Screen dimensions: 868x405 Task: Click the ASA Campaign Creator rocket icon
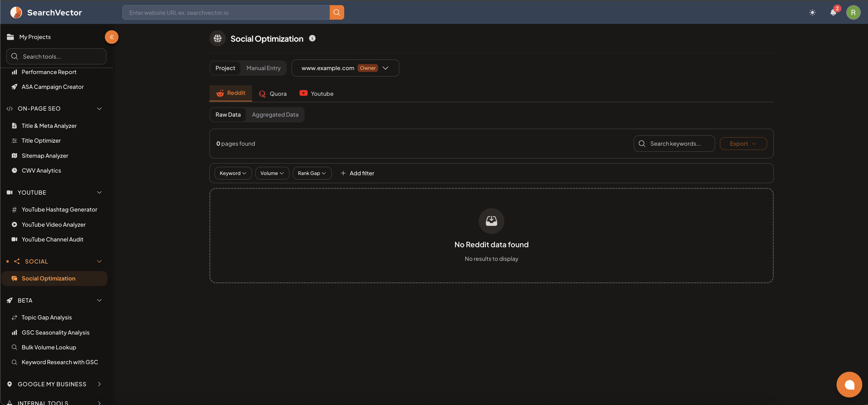tap(15, 87)
